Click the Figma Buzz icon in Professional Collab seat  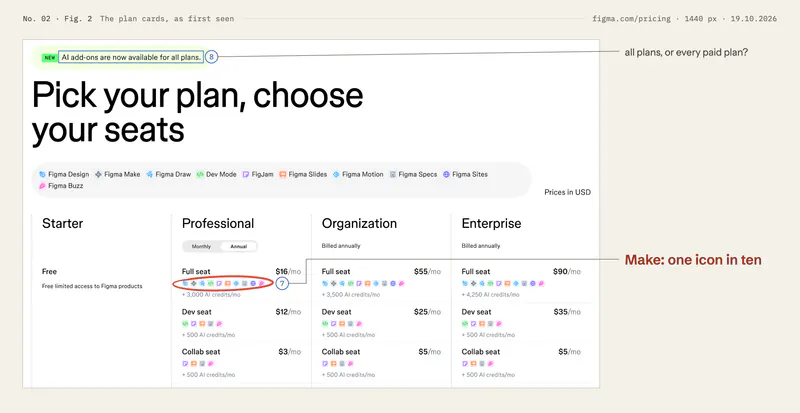tap(211, 363)
